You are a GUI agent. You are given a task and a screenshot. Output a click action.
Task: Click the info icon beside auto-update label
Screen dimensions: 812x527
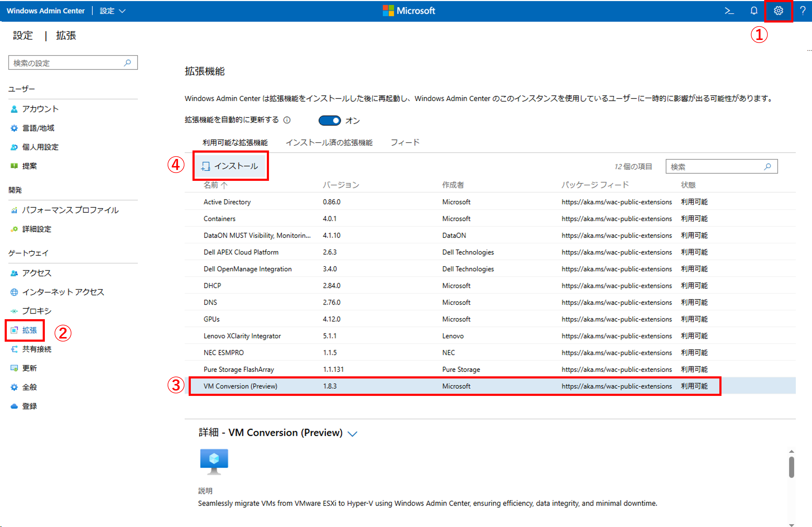[287, 120]
